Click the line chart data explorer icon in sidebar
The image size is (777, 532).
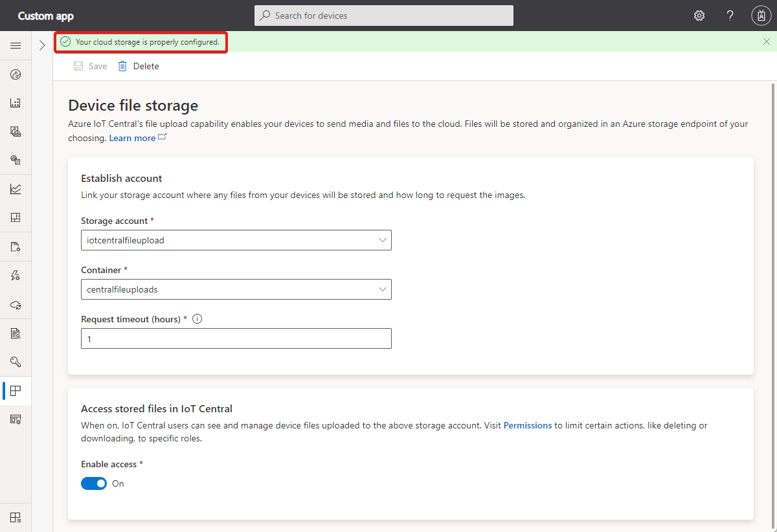coord(16,189)
